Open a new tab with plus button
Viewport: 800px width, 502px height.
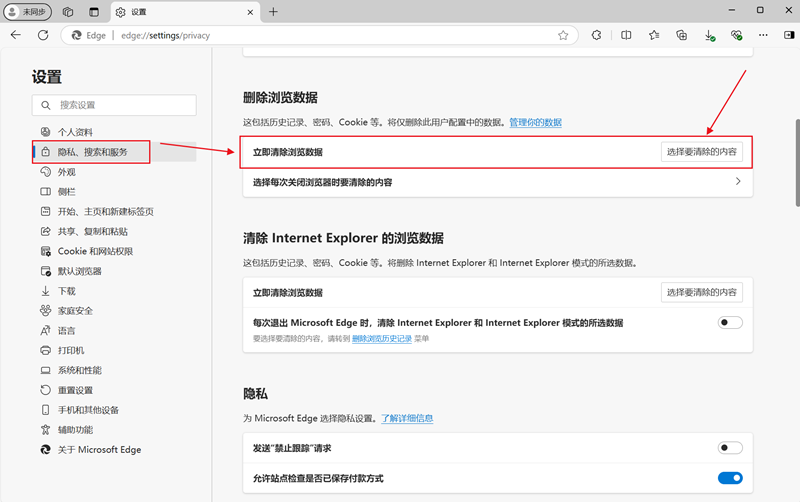pos(273,12)
